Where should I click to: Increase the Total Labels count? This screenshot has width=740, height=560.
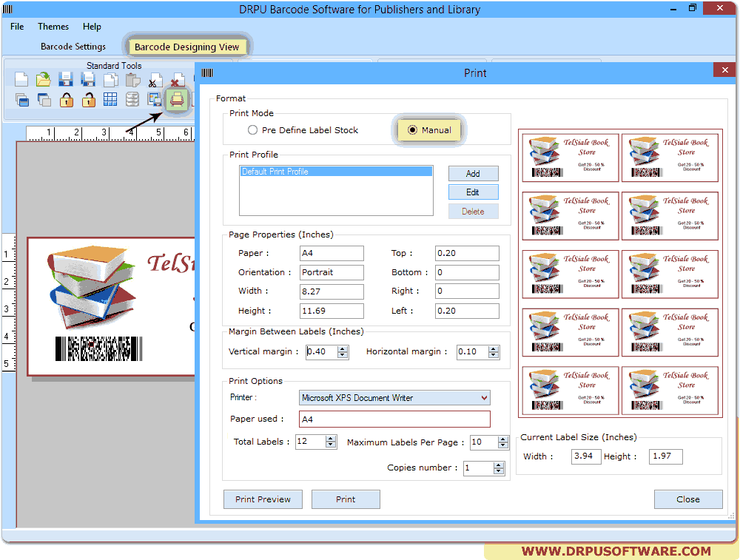(x=331, y=438)
